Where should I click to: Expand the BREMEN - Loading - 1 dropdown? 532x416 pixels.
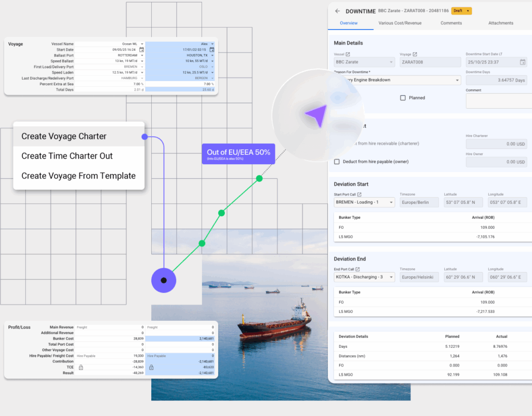[390, 202]
